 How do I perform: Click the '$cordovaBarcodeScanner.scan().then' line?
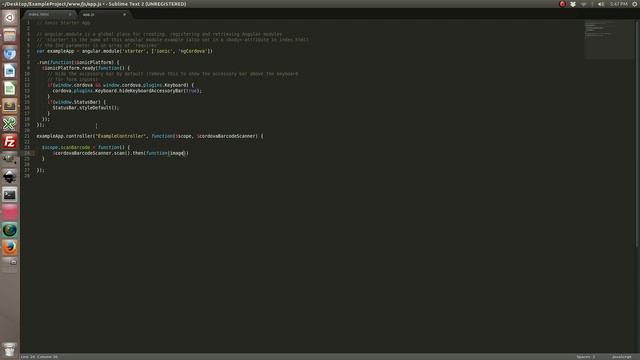pos(121,153)
